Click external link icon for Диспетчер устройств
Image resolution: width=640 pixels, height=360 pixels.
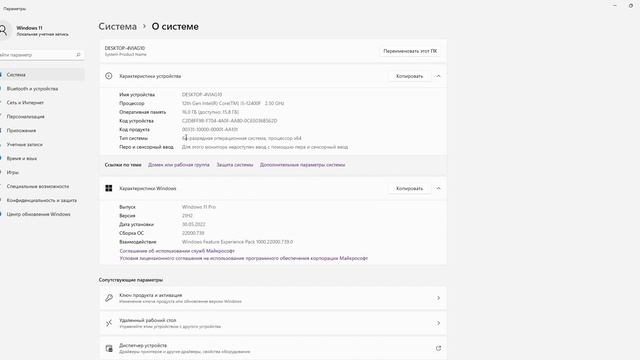438,348
